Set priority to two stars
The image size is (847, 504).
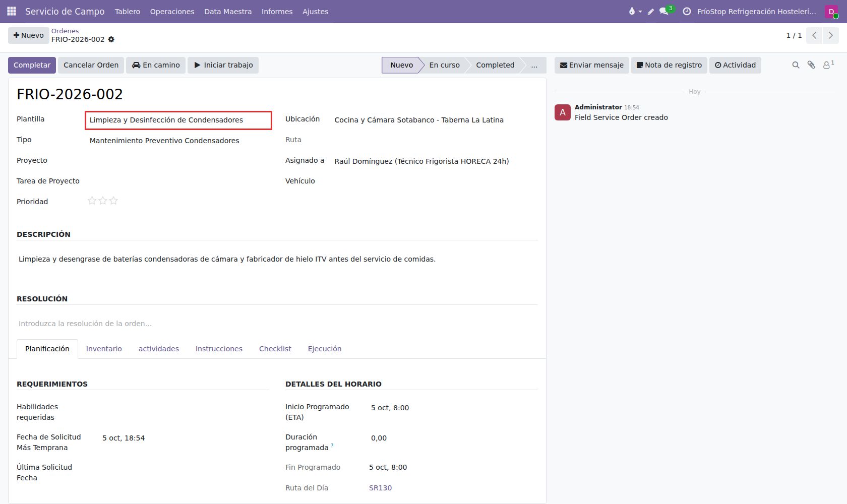pyautogui.click(x=103, y=201)
